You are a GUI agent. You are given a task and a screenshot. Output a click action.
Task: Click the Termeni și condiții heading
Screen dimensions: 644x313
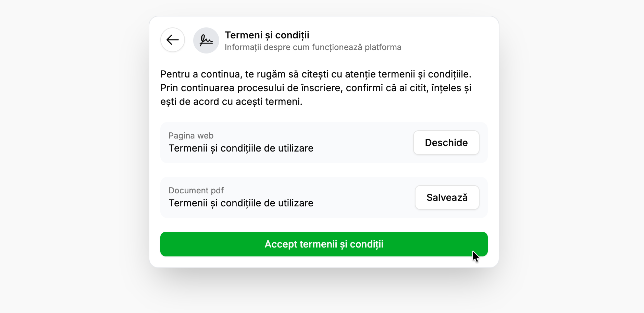click(267, 35)
